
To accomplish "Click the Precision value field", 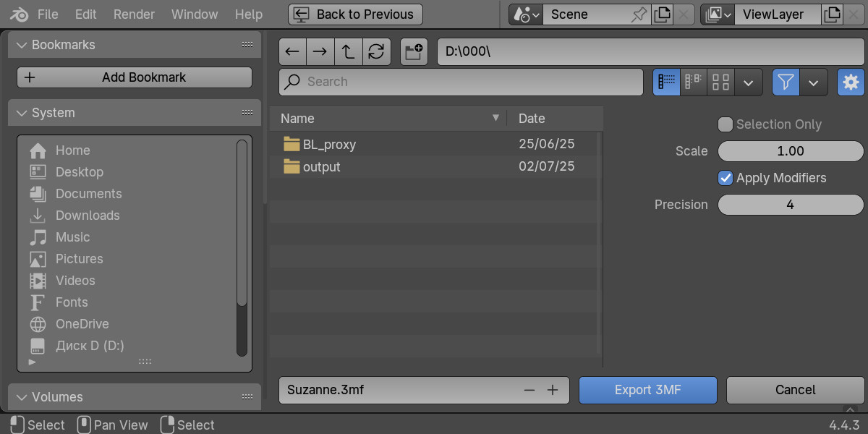I will (x=791, y=205).
